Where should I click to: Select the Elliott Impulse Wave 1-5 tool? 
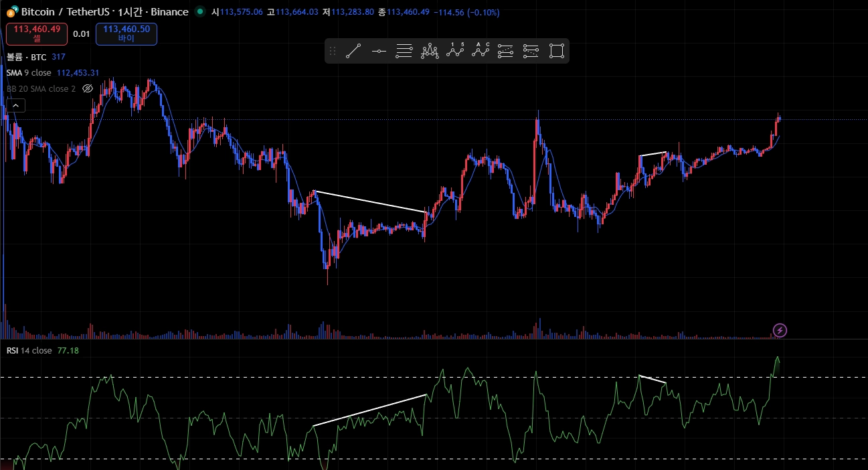pos(455,51)
